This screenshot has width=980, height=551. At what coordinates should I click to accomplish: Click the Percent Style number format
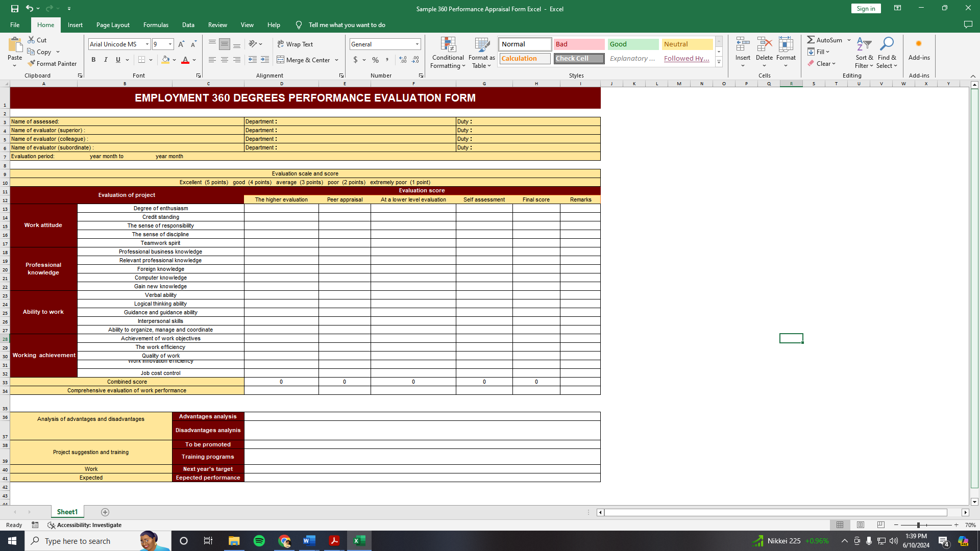tap(375, 60)
